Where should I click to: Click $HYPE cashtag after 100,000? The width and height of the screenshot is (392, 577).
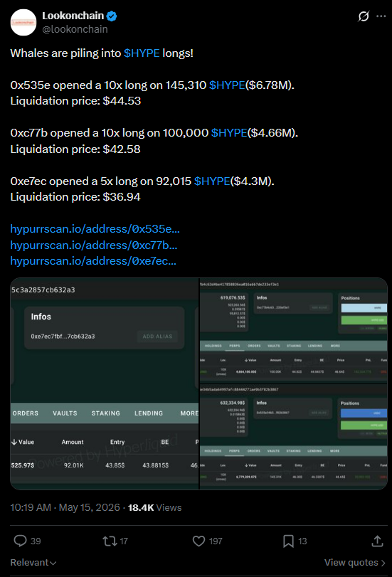pos(229,133)
